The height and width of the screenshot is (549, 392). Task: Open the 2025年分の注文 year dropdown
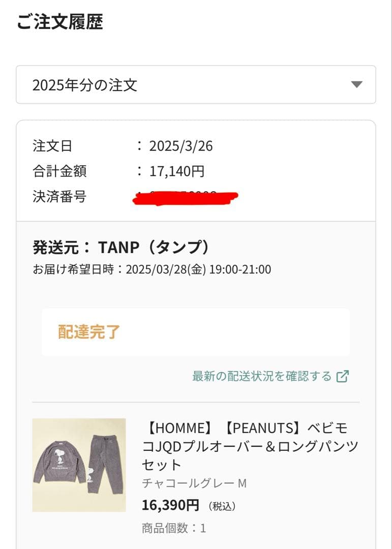point(195,84)
